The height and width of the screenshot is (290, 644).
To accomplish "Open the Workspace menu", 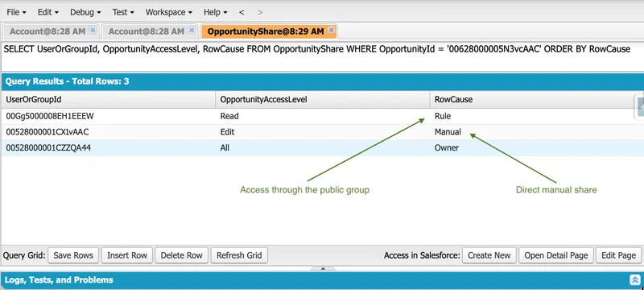I will point(169,12).
